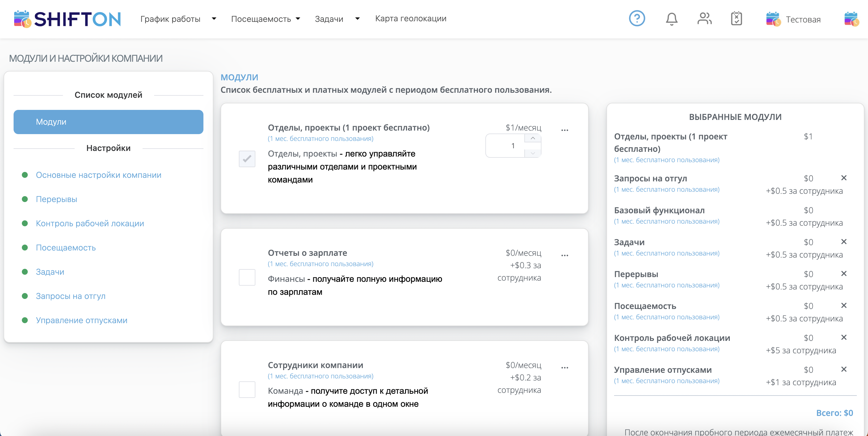Image resolution: width=868 pixels, height=436 pixels.
Task: Remove Запросы на отгул from selected modules
Action: [844, 178]
